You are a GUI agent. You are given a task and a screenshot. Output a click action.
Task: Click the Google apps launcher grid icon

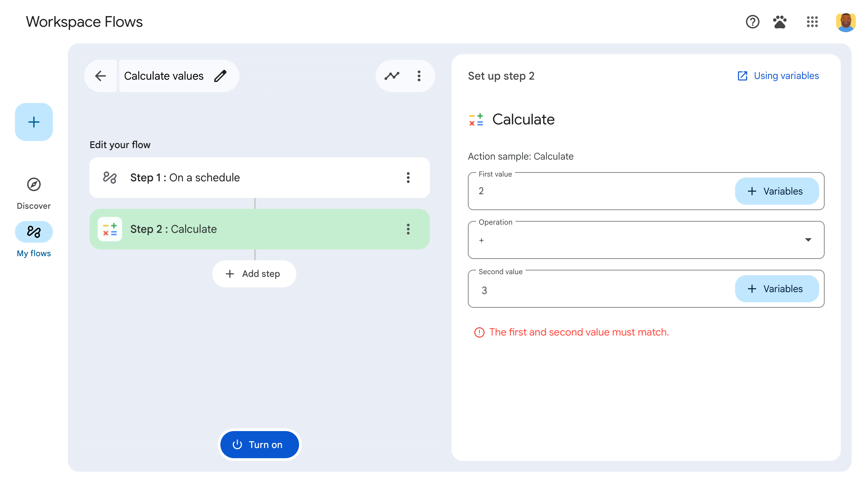[812, 22]
